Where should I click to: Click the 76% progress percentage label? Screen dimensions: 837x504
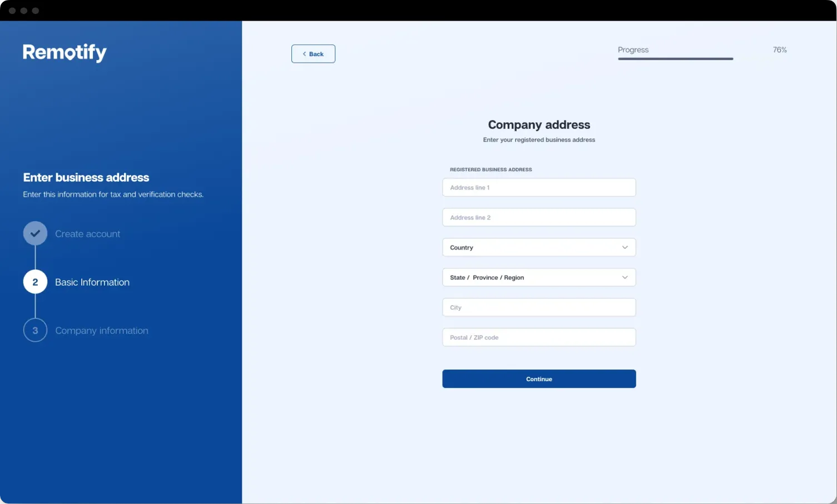point(780,50)
